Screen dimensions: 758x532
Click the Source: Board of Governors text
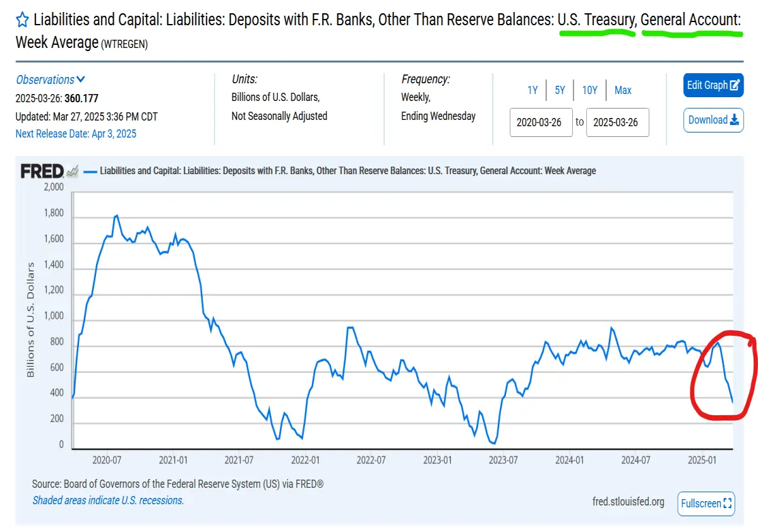point(178,484)
